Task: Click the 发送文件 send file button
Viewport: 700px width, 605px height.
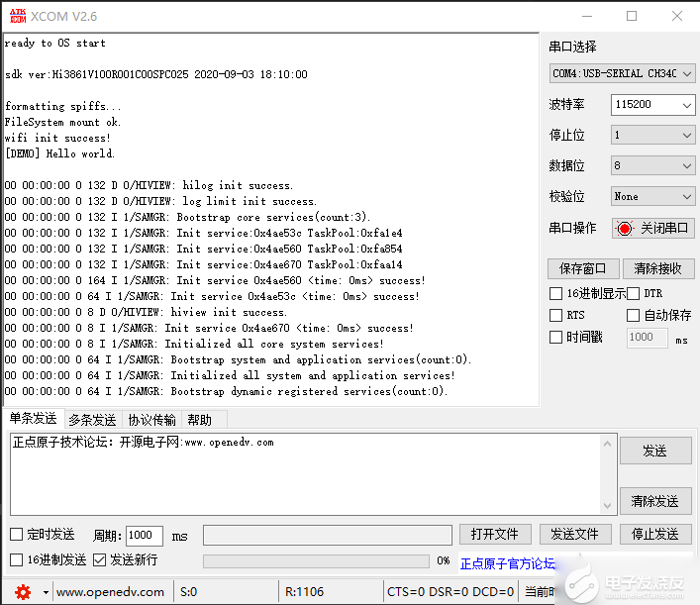Action: (x=575, y=534)
